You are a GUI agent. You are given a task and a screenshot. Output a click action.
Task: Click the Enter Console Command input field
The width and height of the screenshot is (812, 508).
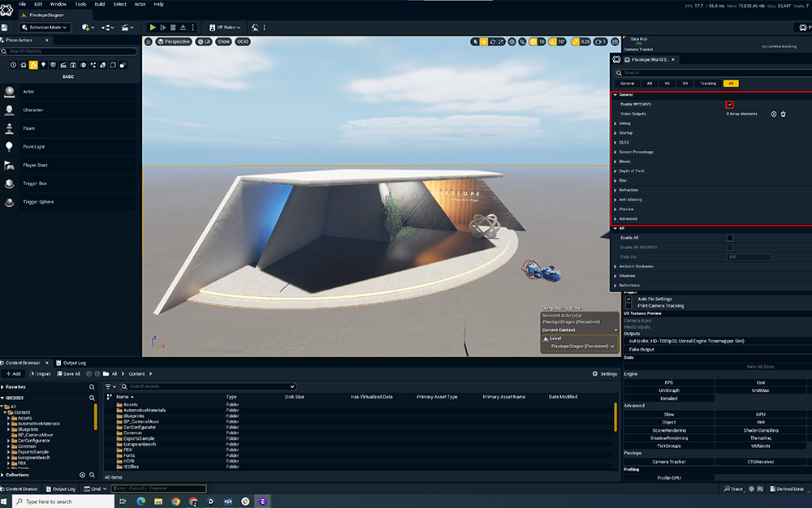coord(158,489)
